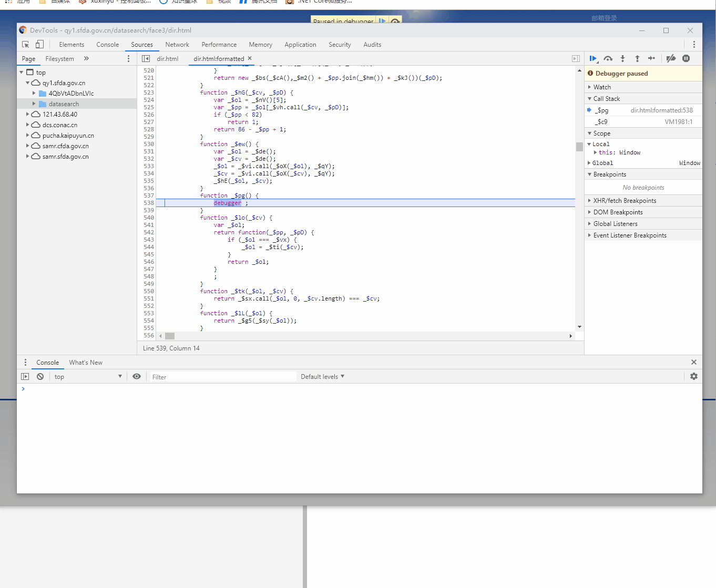This screenshot has width=716, height=588.
Task: Select the Sources panel tab
Action: (142, 45)
